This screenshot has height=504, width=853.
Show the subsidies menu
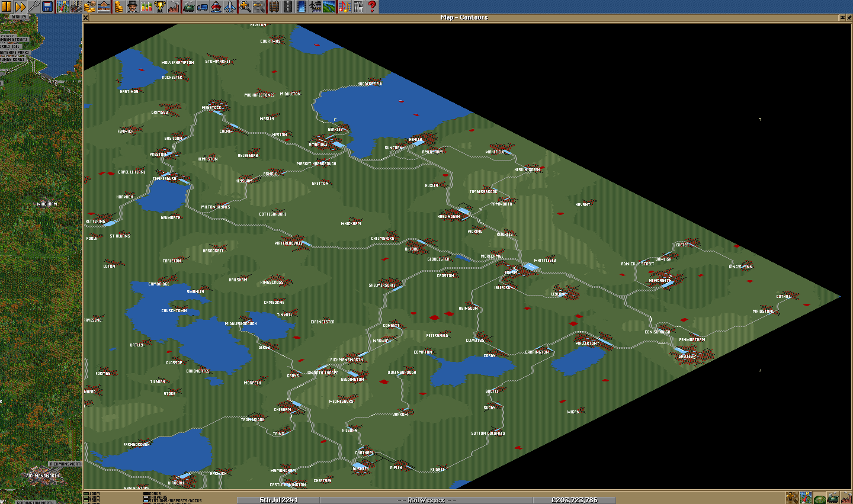pyautogui.click(x=90, y=7)
